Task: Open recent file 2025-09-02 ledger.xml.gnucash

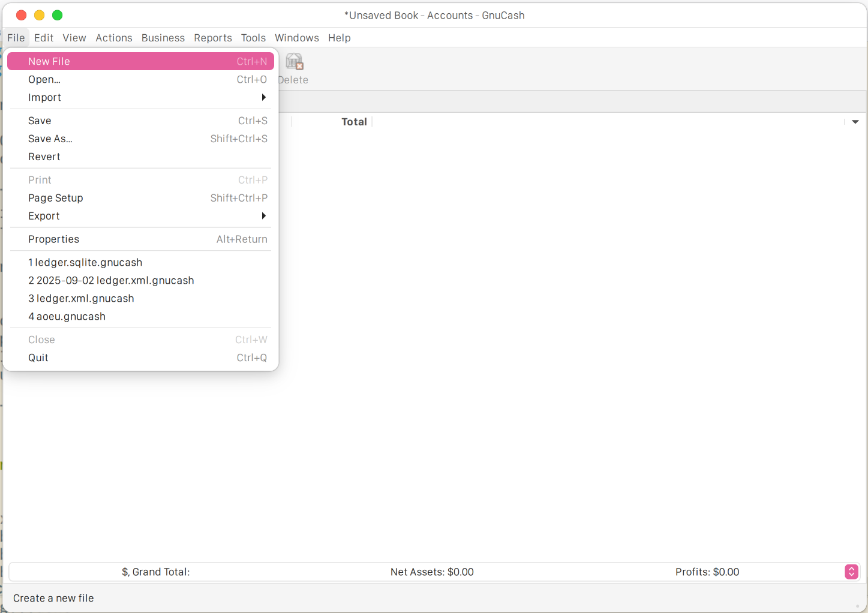Action: [111, 280]
